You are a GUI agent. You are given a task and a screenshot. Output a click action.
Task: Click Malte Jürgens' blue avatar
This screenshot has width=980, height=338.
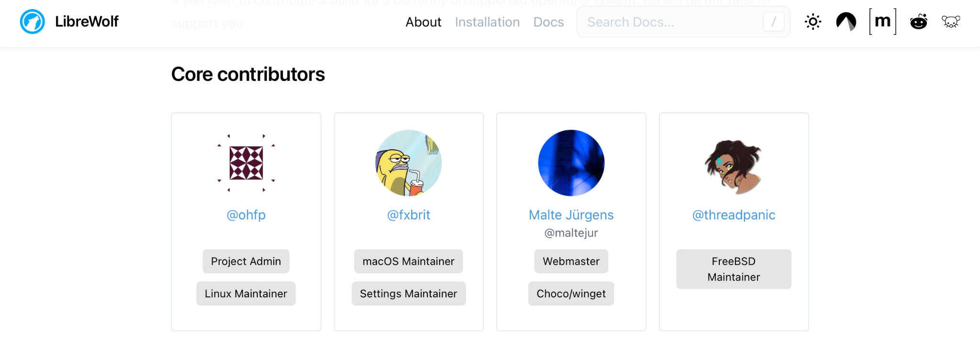571,163
